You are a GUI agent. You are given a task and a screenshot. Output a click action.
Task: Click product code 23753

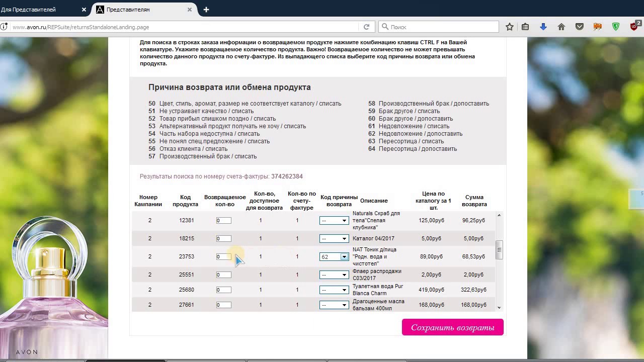187,257
